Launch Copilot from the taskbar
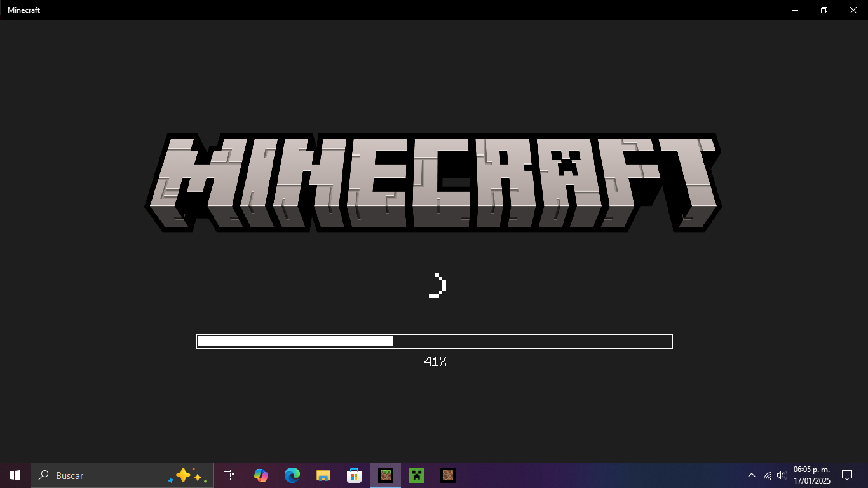The image size is (868, 488). point(261,475)
